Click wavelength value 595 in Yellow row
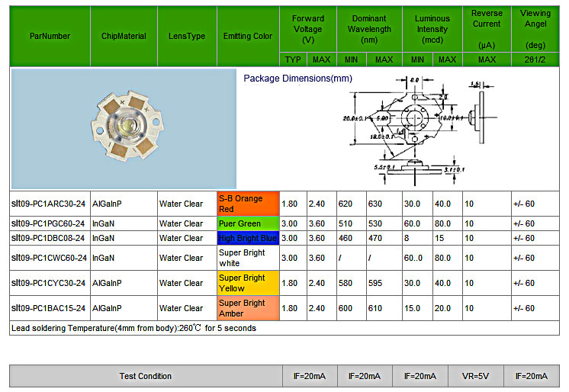The width and height of the screenshot is (569, 392). pyautogui.click(x=375, y=283)
